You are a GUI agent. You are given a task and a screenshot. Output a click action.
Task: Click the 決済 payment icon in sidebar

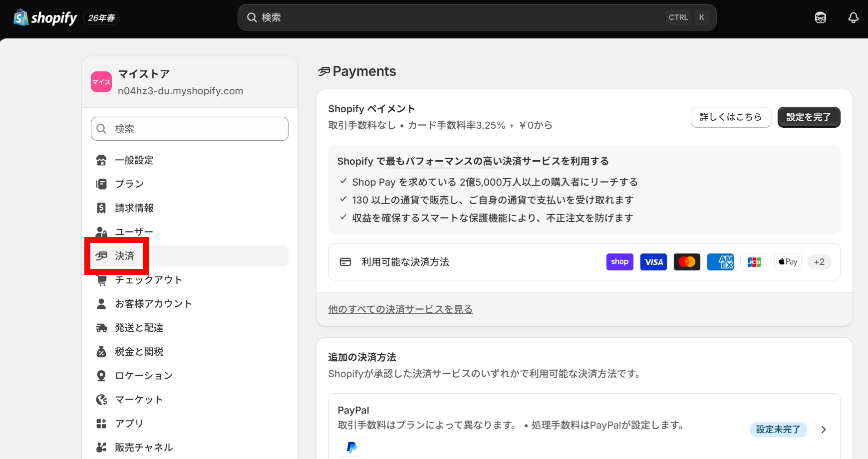[x=101, y=256]
